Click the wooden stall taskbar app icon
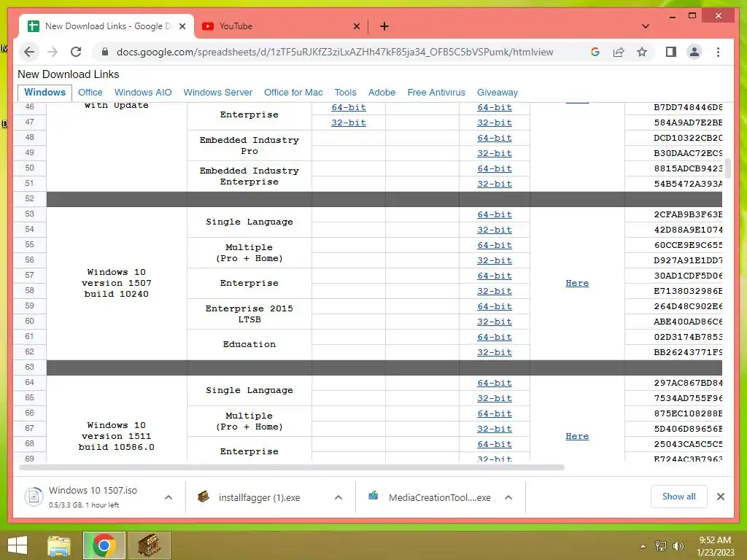The image size is (747, 560). pos(149,545)
